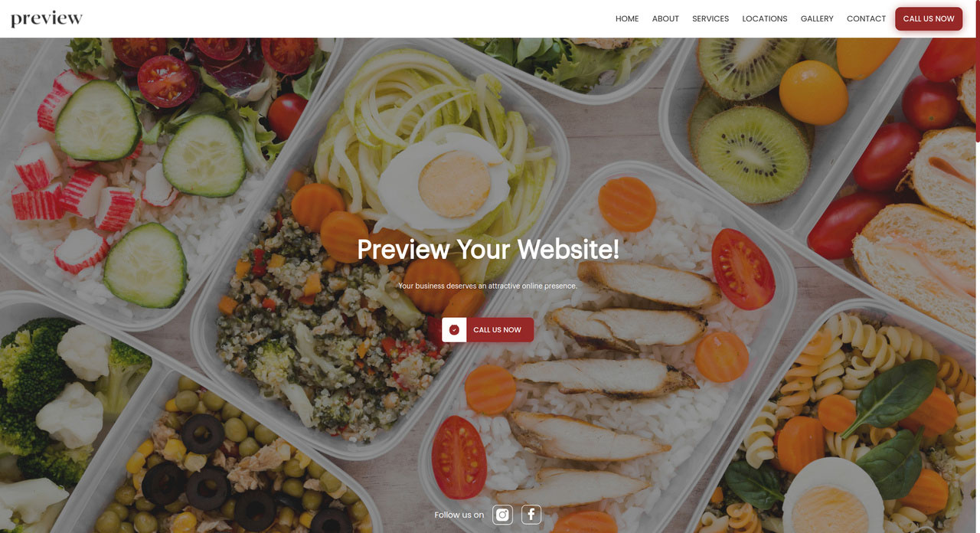Click the "Your business deserves" subtitle text

pos(488,286)
